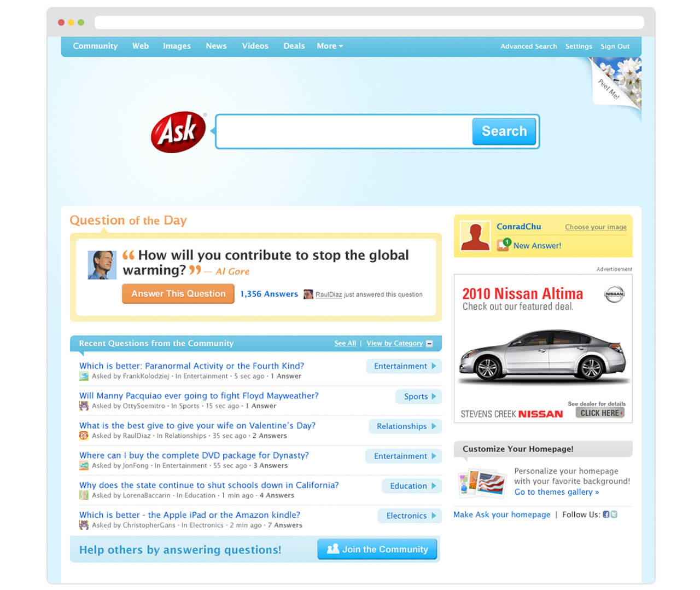Open the Relationships category tag

pyautogui.click(x=405, y=426)
